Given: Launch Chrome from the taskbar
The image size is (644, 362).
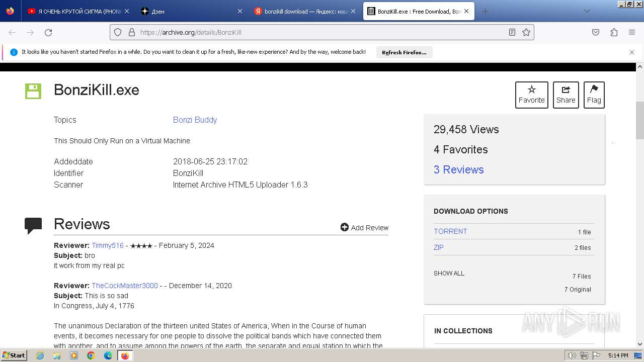Looking at the screenshot, I should point(91,355).
